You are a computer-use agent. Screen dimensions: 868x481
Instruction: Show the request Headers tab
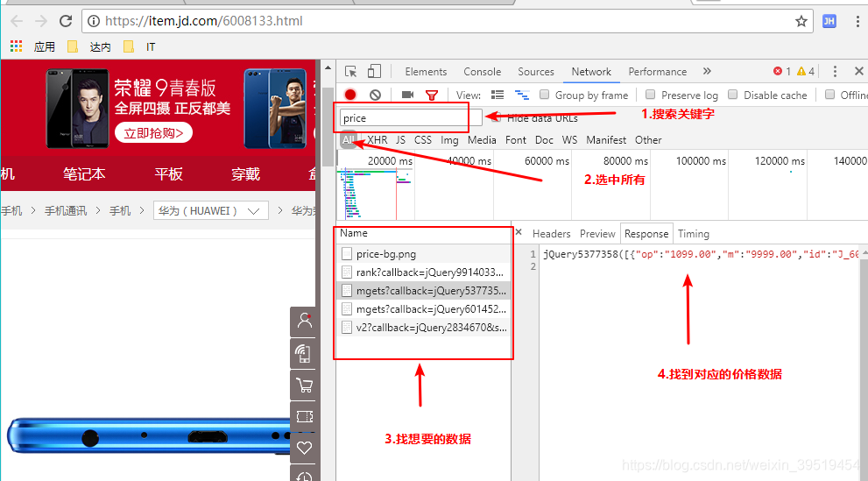(551, 234)
